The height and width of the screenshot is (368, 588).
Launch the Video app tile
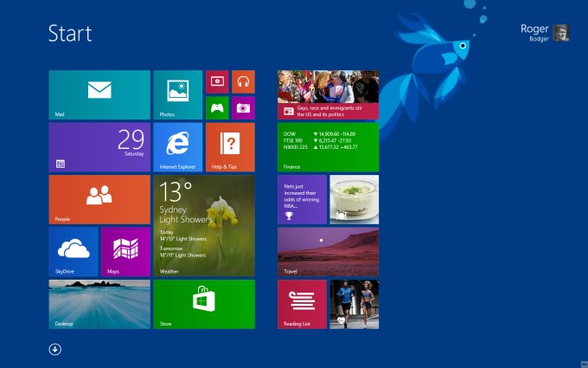tap(217, 81)
